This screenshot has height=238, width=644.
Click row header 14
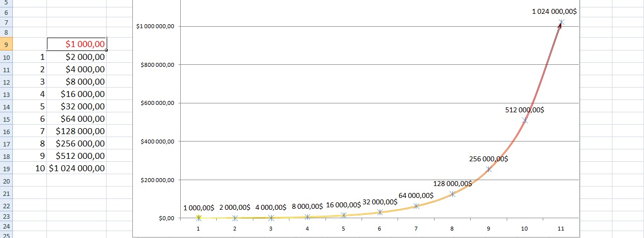coord(6,106)
